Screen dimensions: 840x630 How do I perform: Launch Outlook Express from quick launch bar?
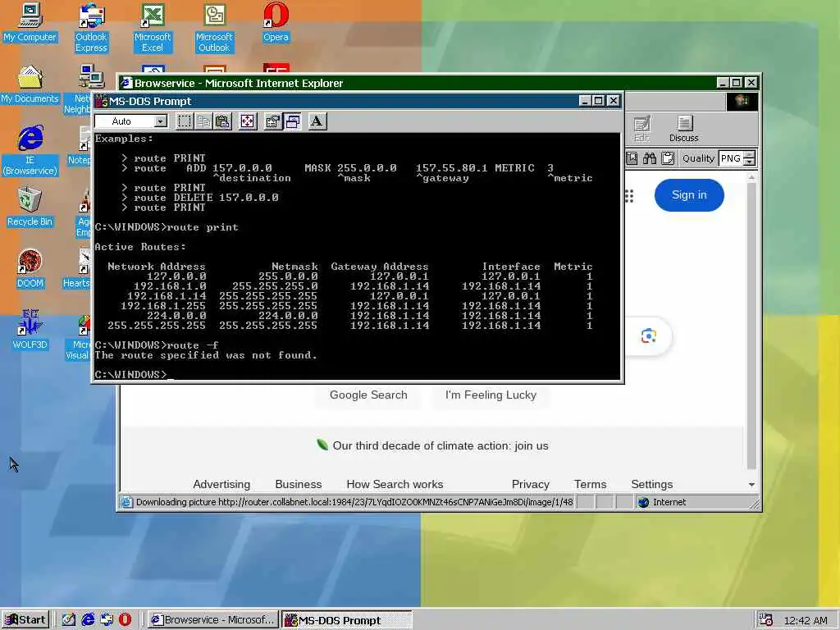(x=107, y=620)
